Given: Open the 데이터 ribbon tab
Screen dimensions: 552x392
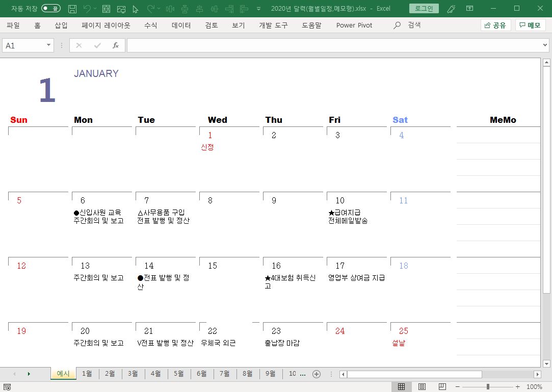Looking at the screenshot, I should [181, 25].
